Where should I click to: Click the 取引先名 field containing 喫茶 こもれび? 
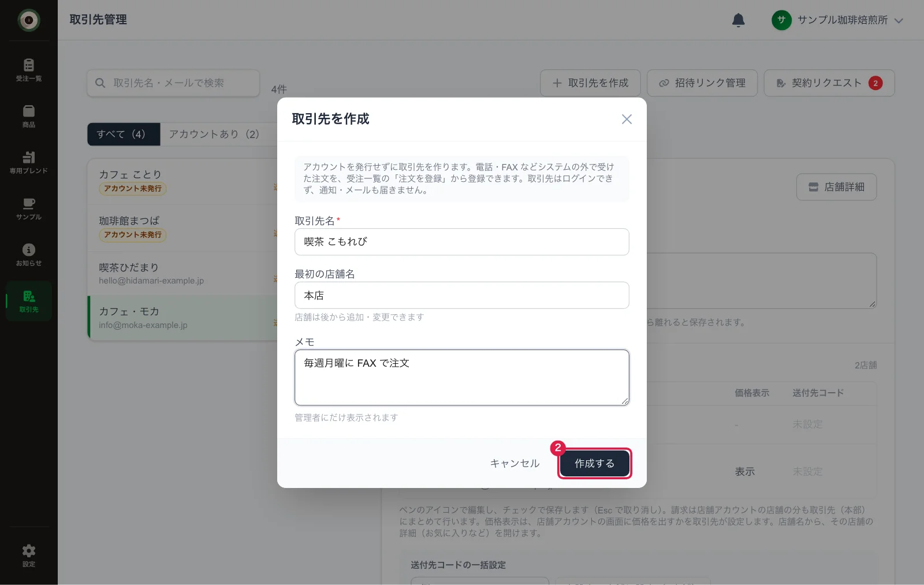click(x=461, y=241)
